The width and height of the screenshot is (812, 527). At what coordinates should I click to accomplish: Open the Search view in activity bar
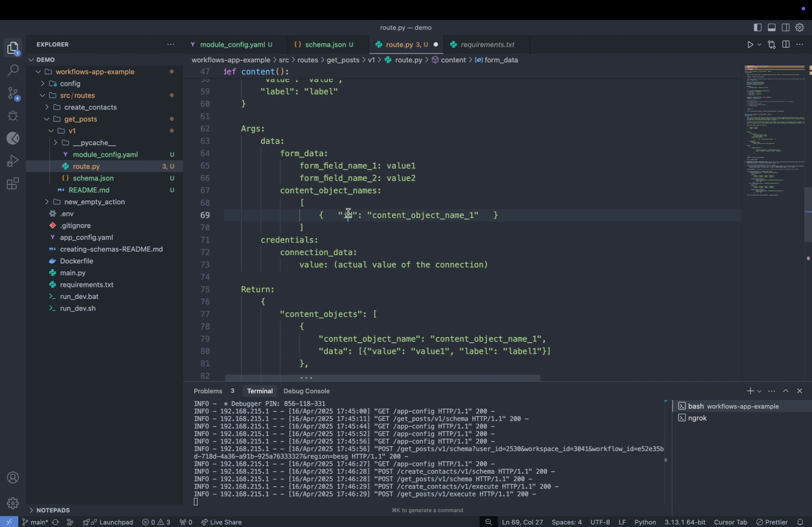point(13,70)
